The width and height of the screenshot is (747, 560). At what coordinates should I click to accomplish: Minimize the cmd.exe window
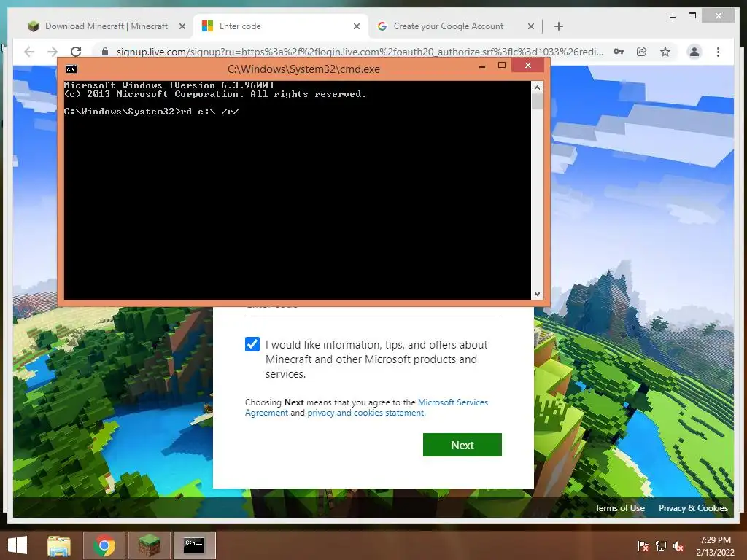pos(482,66)
